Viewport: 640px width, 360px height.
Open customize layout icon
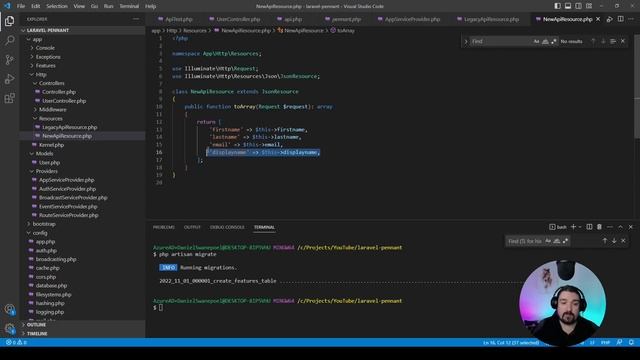(x=589, y=6)
